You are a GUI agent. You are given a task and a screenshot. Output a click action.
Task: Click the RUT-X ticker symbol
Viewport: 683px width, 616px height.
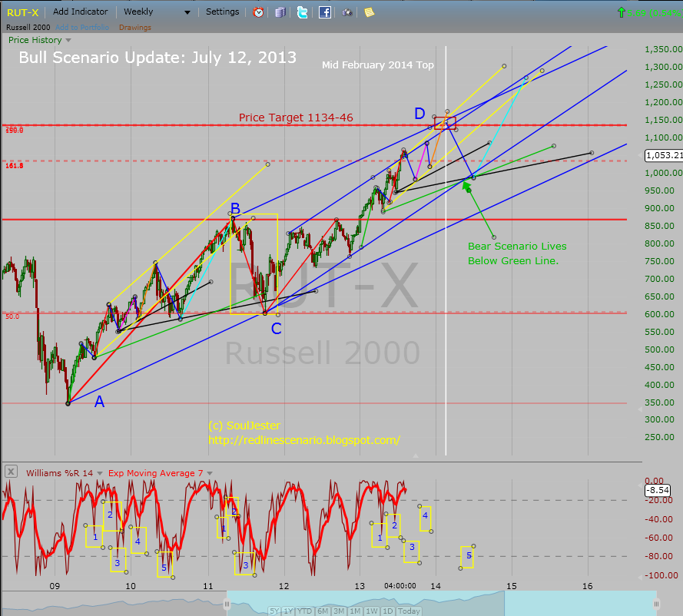(x=22, y=13)
